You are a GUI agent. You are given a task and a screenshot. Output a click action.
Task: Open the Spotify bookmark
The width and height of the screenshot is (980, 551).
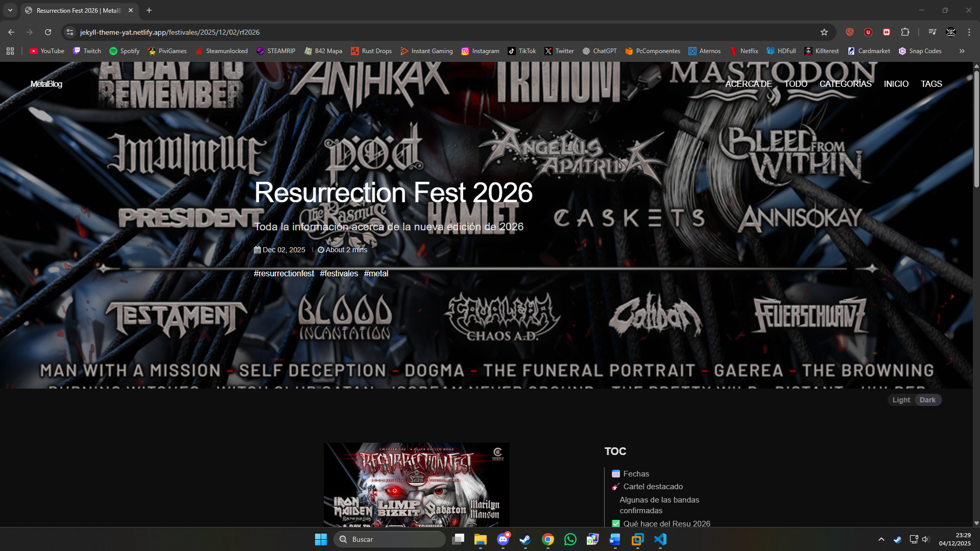[x=124, y=51]
